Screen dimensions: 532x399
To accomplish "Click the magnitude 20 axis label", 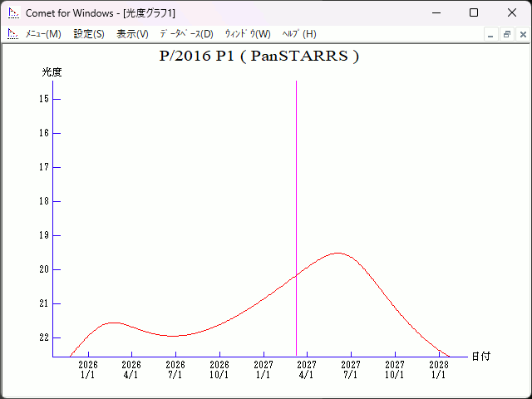I will click(44, 269).
